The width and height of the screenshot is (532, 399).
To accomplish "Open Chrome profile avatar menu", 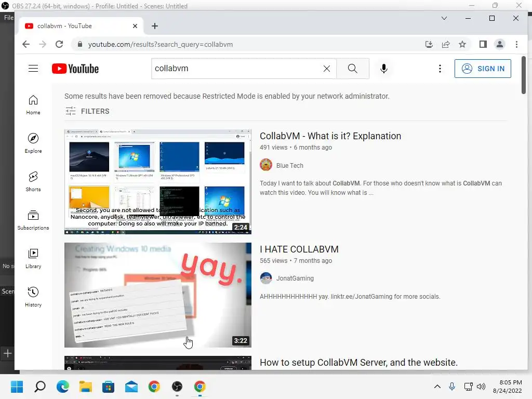I will 500,45.
